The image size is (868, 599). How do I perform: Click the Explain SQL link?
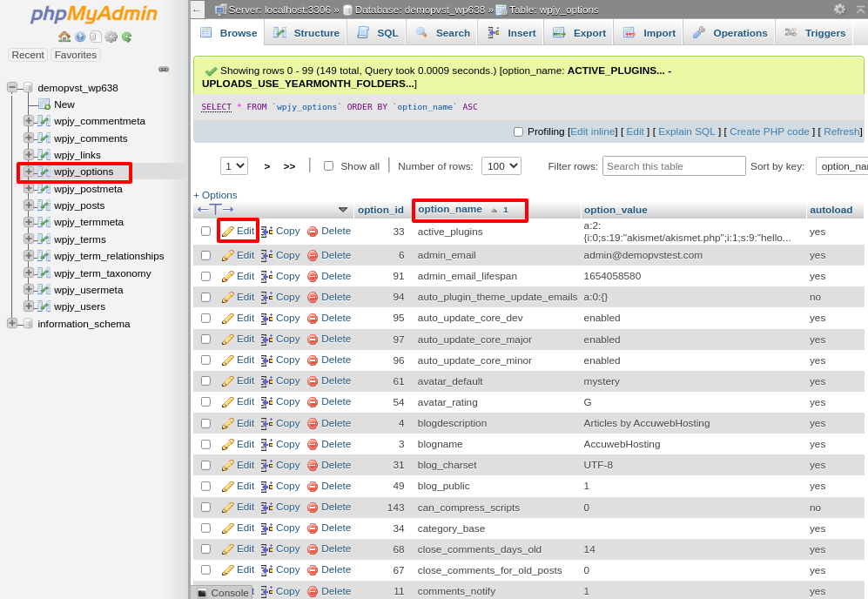(x=686, y=131)
